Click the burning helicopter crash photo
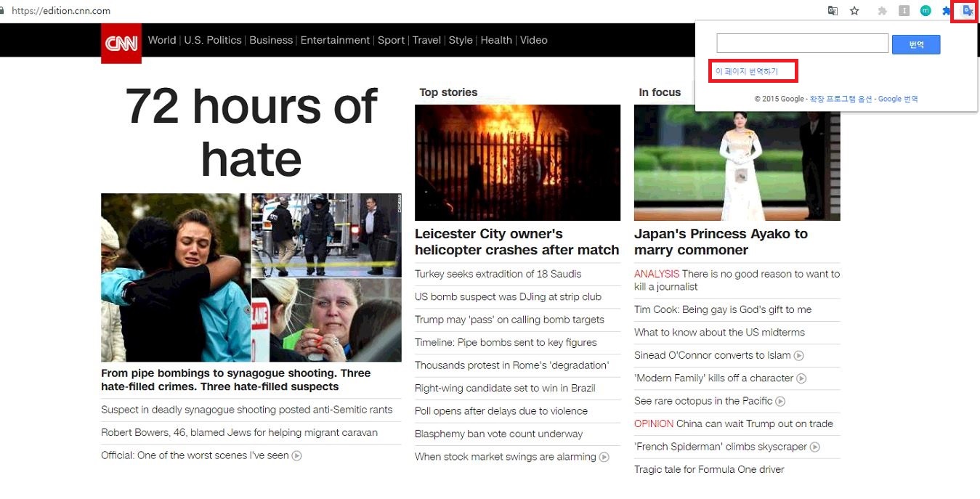The image size is (980, 499). [517, 163]
